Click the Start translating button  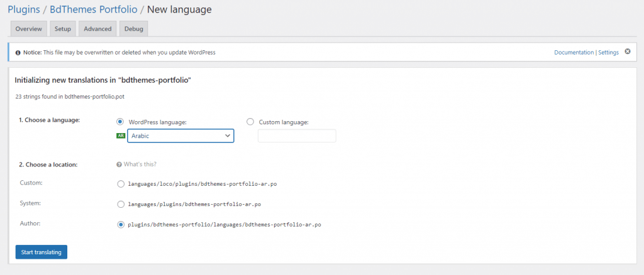pyautogui.click(x=41, y=252)
